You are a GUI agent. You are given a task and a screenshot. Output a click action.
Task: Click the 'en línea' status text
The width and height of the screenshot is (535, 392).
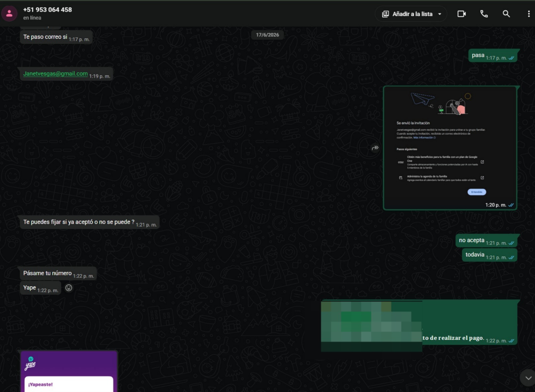[32, 18]
